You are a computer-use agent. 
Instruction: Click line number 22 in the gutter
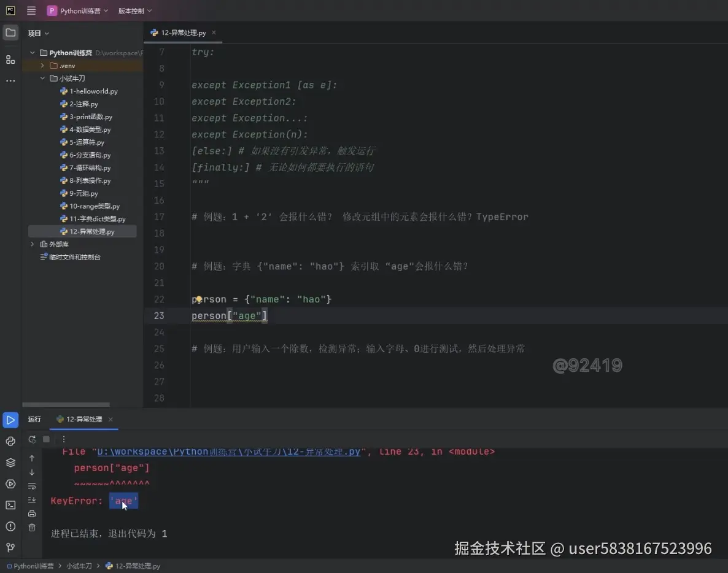159,299
